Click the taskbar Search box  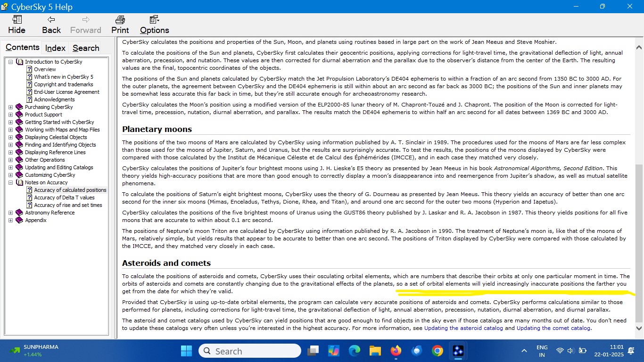point(250,351)
